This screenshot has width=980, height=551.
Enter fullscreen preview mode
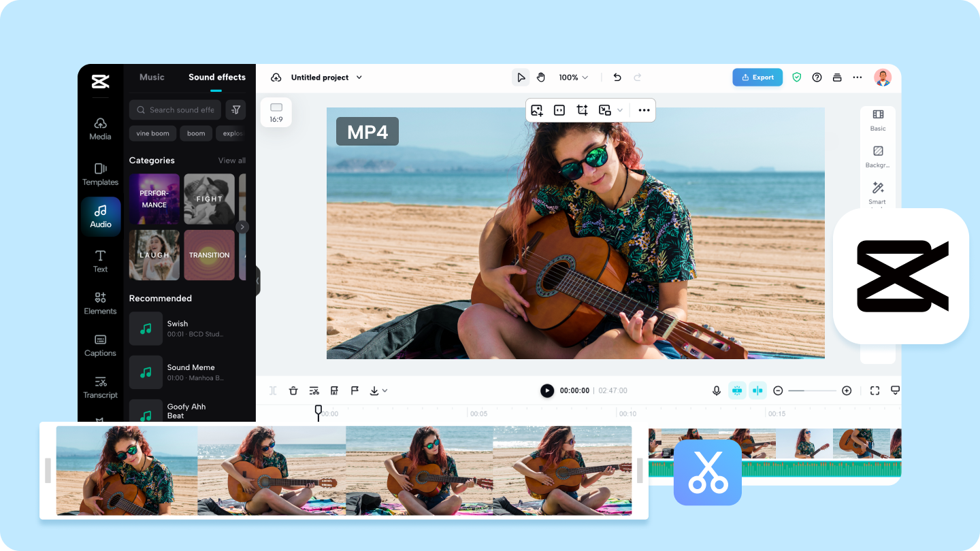pos(875,390)
